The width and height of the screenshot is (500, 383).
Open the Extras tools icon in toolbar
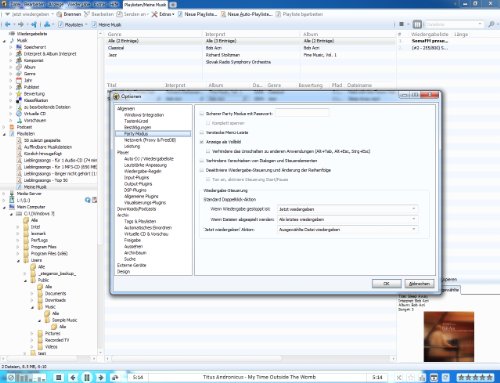pyautogui.click(x=154, y=14)
